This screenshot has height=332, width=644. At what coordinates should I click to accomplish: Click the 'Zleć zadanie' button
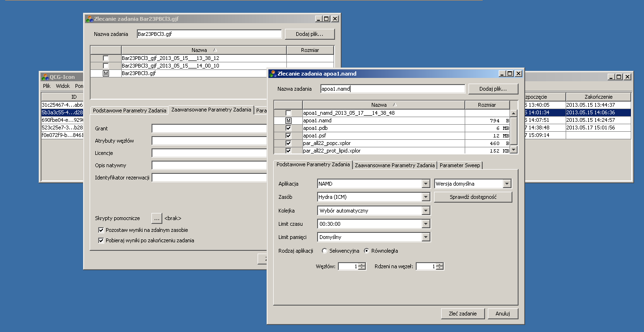(462, 314)
